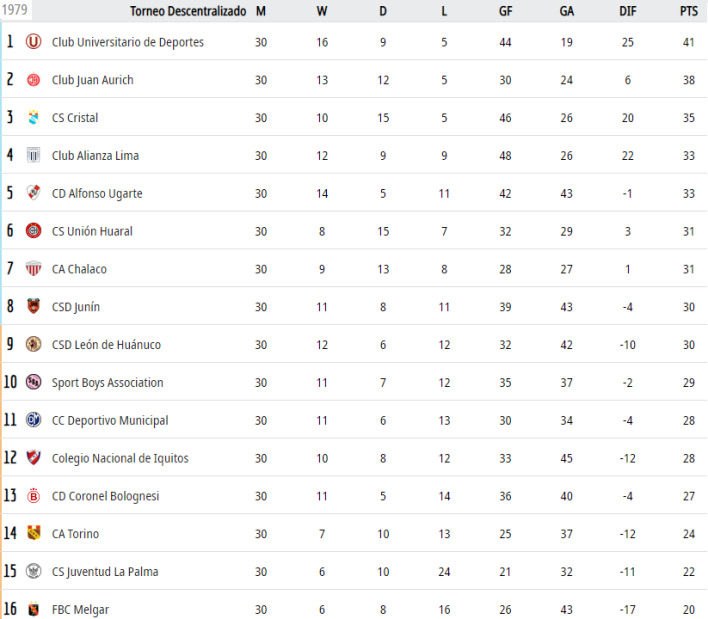708x619 pixels.
Task: Click the CD Alfonso Ugarte crest icon
Action: (33, 193)
